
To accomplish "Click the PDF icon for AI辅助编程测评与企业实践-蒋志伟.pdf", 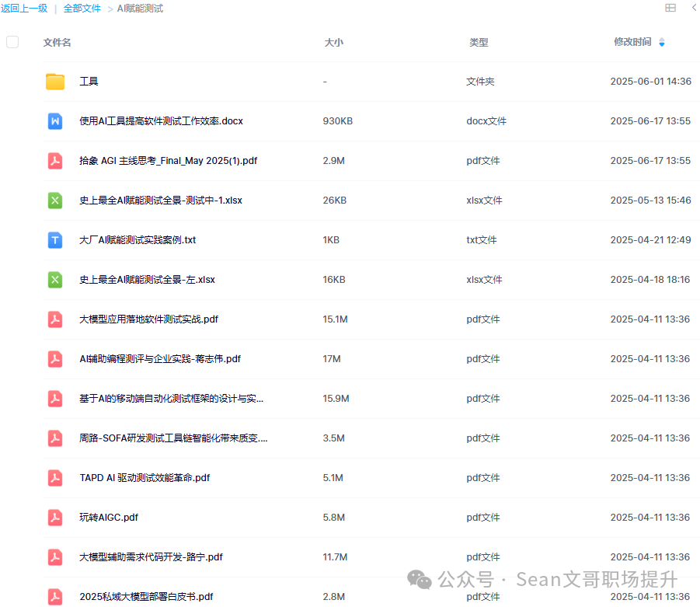I will coord(55,359).
